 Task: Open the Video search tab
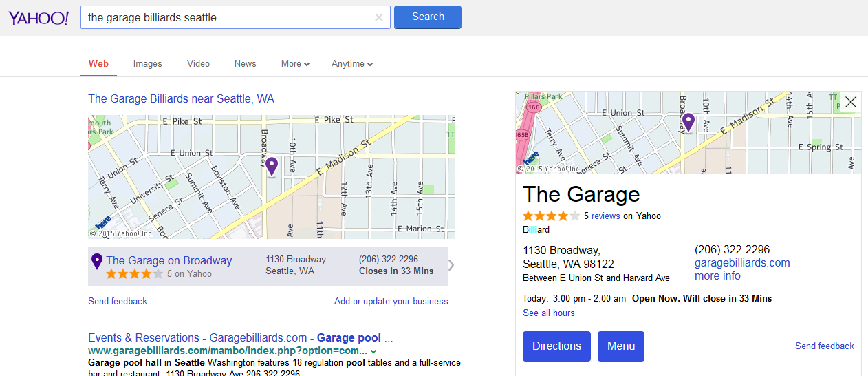coord(198,64)
